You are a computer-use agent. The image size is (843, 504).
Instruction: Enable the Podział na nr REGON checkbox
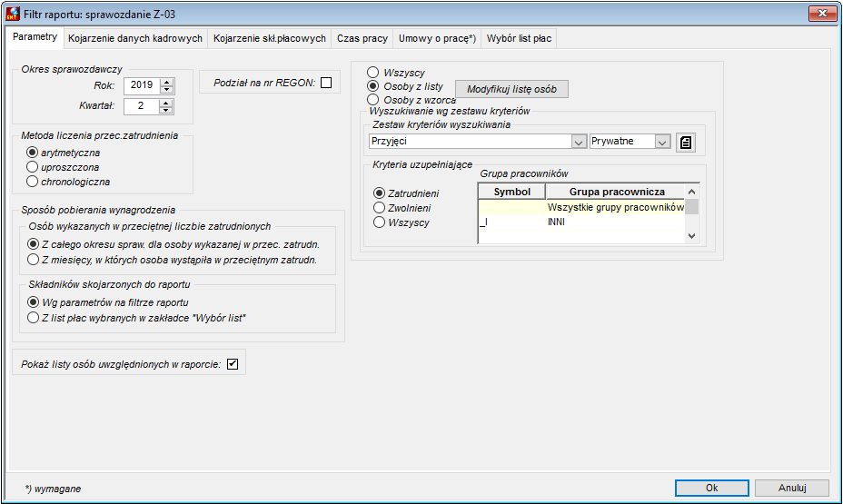click(326, 83)
